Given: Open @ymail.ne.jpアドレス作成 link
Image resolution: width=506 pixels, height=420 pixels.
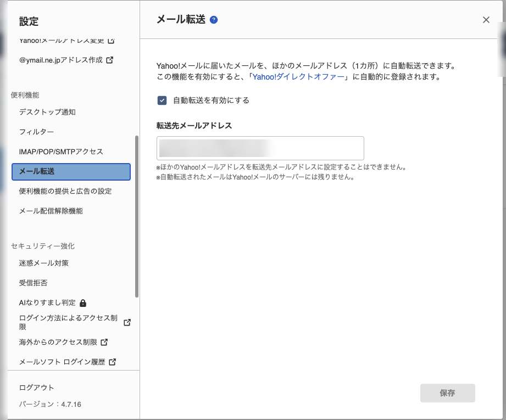Looking at the screenshot, I should (x=61, y=60).
